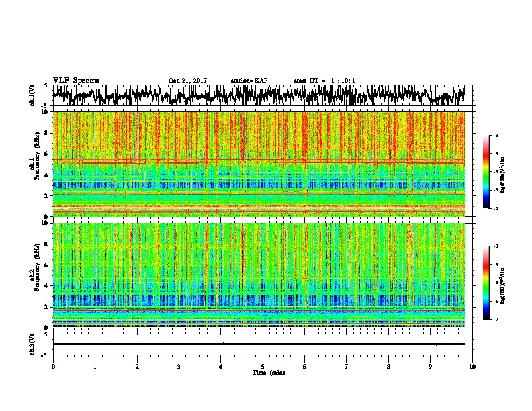Click the "2" kHz tick on the ch.1 spectrogram

coord(46,196)
